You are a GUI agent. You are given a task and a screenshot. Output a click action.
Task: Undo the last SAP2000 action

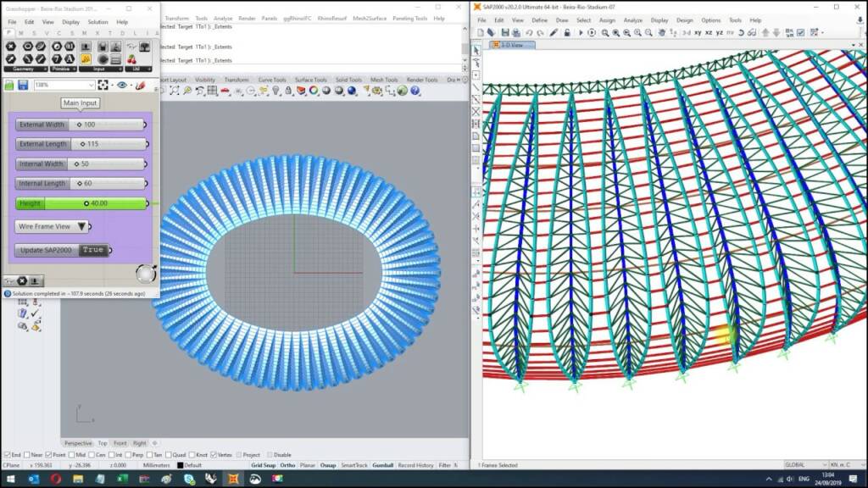click(529, 33)
